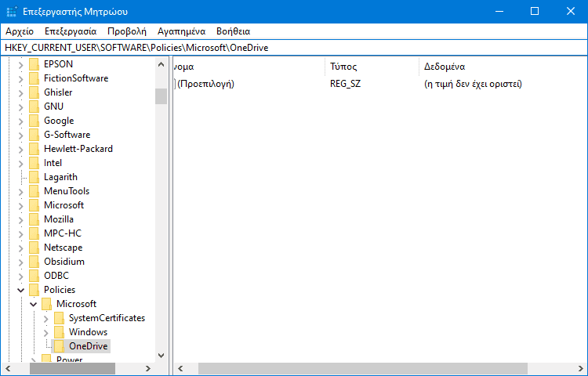Viewport: 588px width, 376px height.
Task: Select the OneDrive folder icon
Action: [60, 346]
